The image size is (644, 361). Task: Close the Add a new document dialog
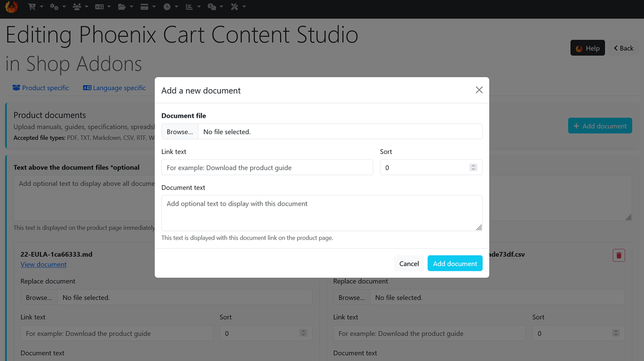click(479, 90)
